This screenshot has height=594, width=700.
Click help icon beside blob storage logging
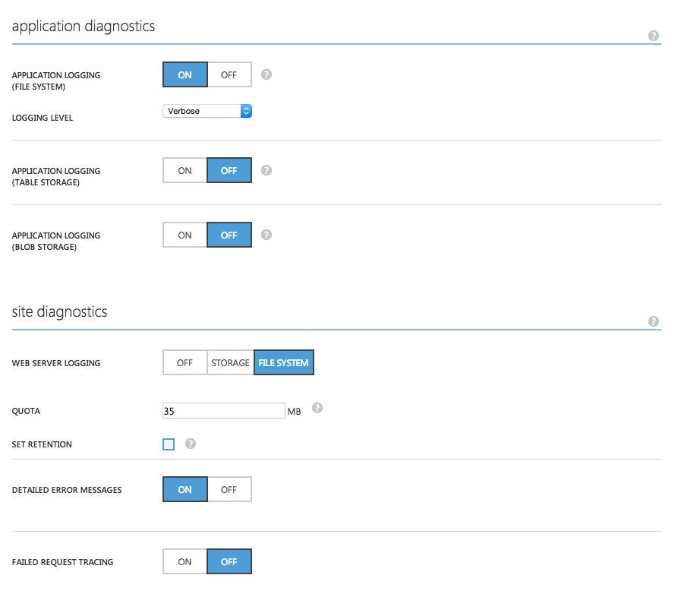pos(266,235)
